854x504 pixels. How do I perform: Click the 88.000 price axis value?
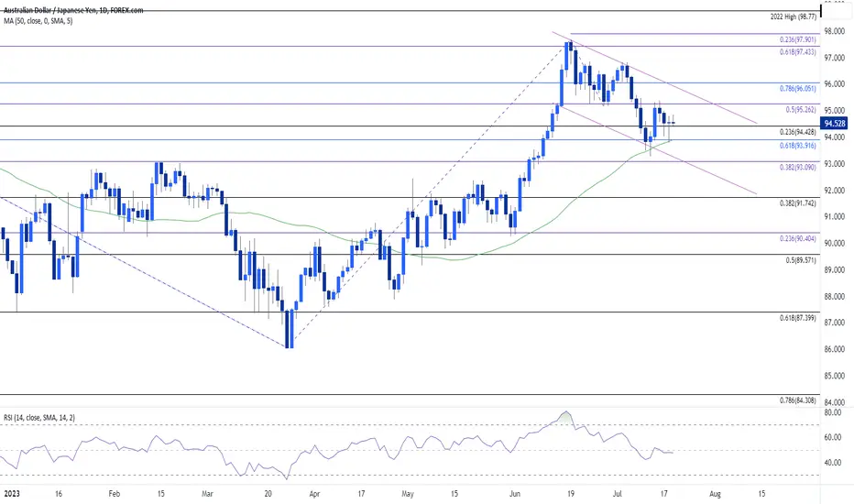pyautogui.click(x=835, y=296)
